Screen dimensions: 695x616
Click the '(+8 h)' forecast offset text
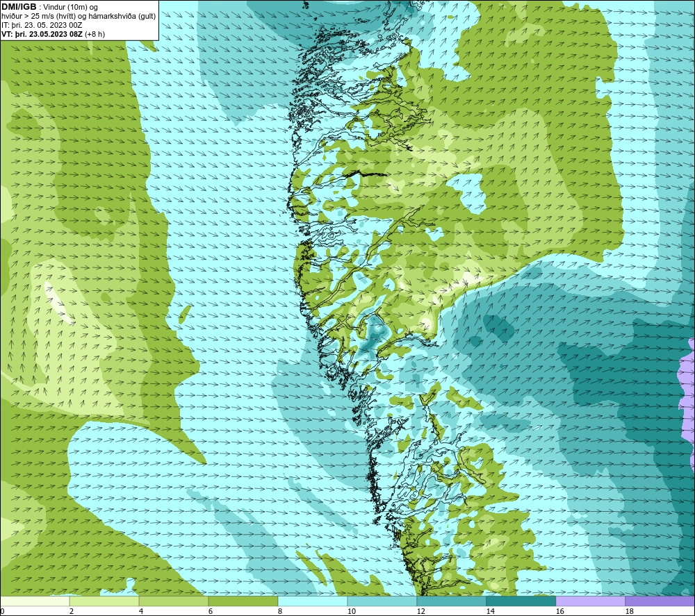94,34
